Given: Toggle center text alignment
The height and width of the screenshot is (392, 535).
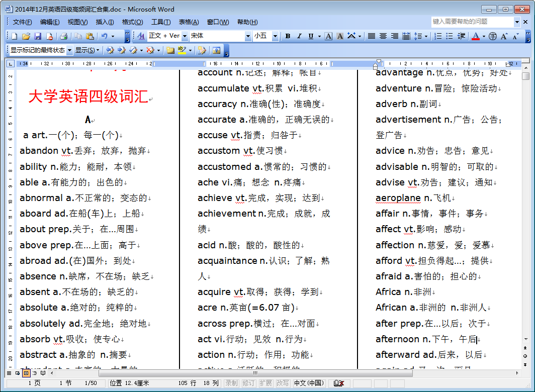Looking at the screenshot, I should (383, 36).
